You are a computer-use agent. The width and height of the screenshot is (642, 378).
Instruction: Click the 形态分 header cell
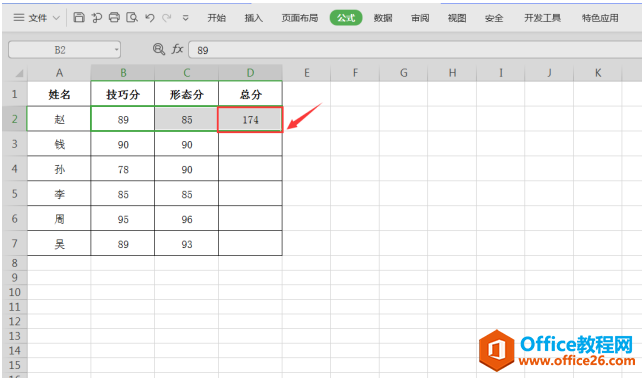(187, 94)
